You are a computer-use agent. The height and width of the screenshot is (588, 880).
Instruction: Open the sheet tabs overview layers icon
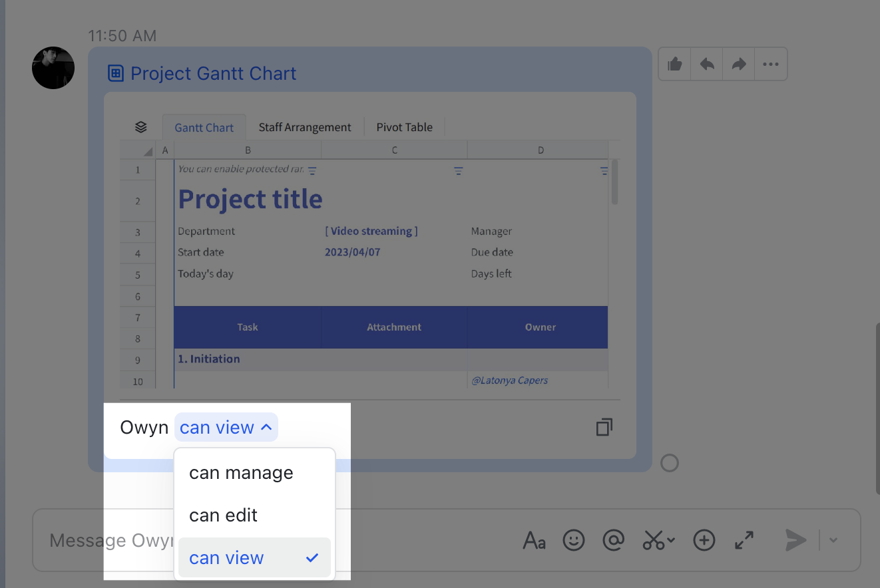point(140,126)
